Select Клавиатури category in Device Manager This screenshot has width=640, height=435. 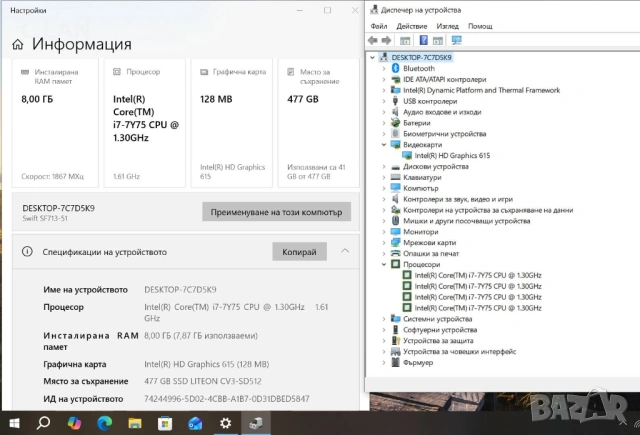(422, 178)
